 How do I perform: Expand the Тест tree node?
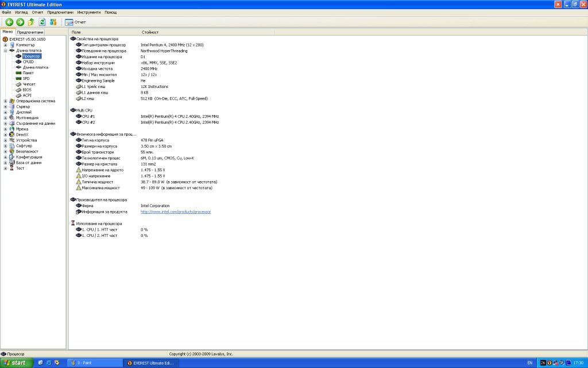point(5,168)
